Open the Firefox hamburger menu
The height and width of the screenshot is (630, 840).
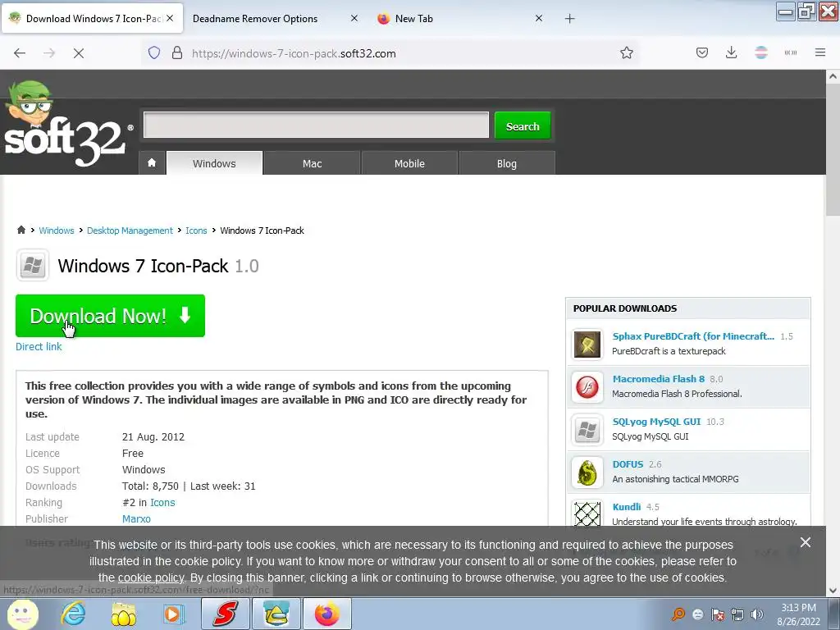[820, 53]
